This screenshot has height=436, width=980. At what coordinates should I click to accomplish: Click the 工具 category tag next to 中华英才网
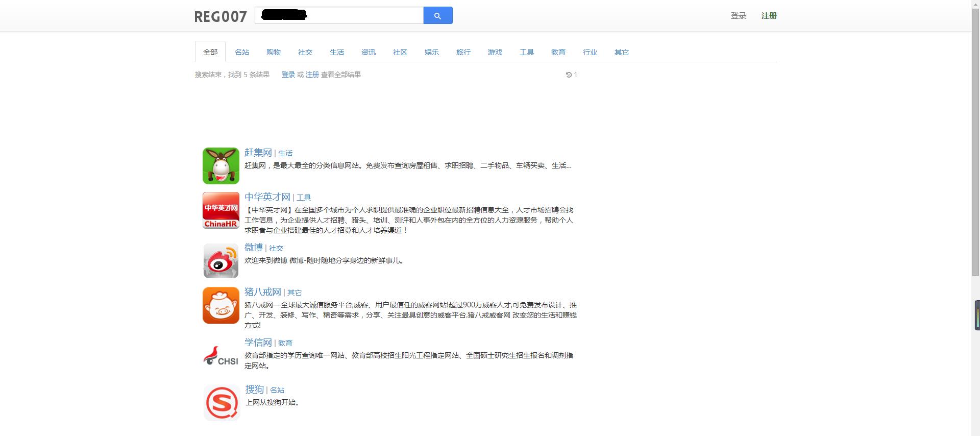click(x=304, y=198)
